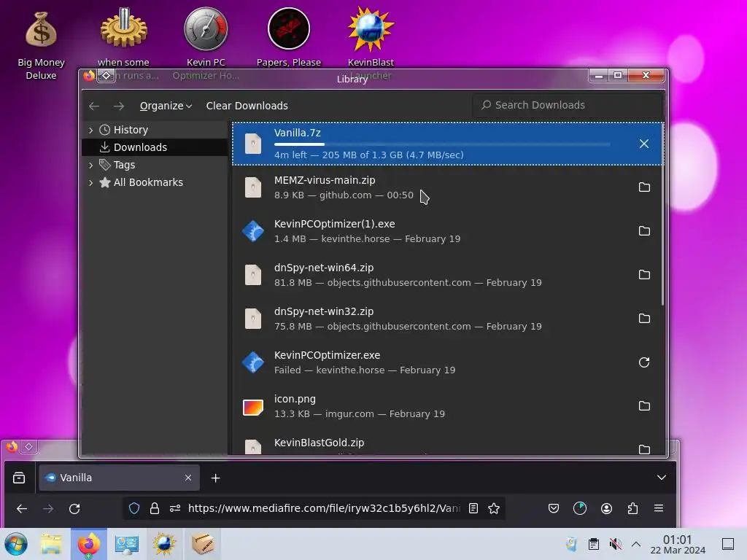Select dnSpy-net-win32.zip download entry
Viewport: 747px width, 560px height.
447,319
